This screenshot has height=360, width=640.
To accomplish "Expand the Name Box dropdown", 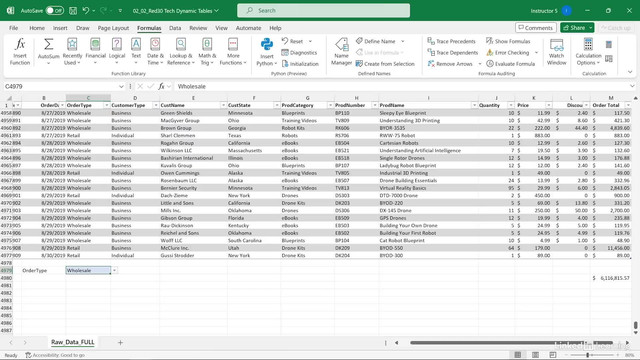I will pos(121,87).
